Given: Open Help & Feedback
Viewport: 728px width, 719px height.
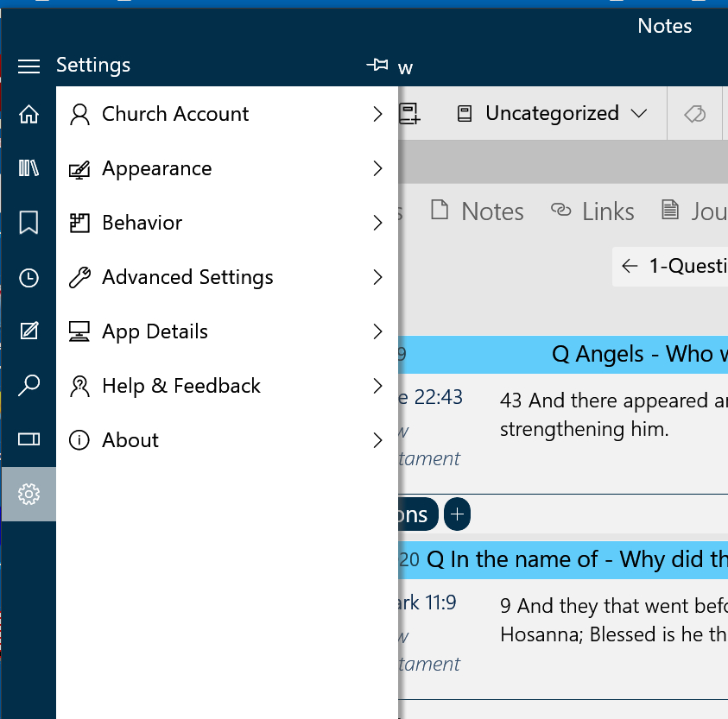Looking at the screenshot, I should pyautogui.click(x=226, y=386).
